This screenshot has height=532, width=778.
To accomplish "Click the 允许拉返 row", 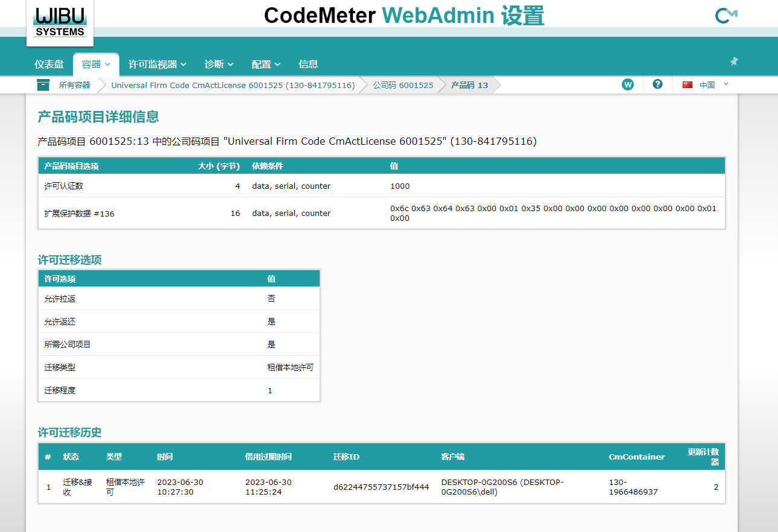I will tap(179, 299).
